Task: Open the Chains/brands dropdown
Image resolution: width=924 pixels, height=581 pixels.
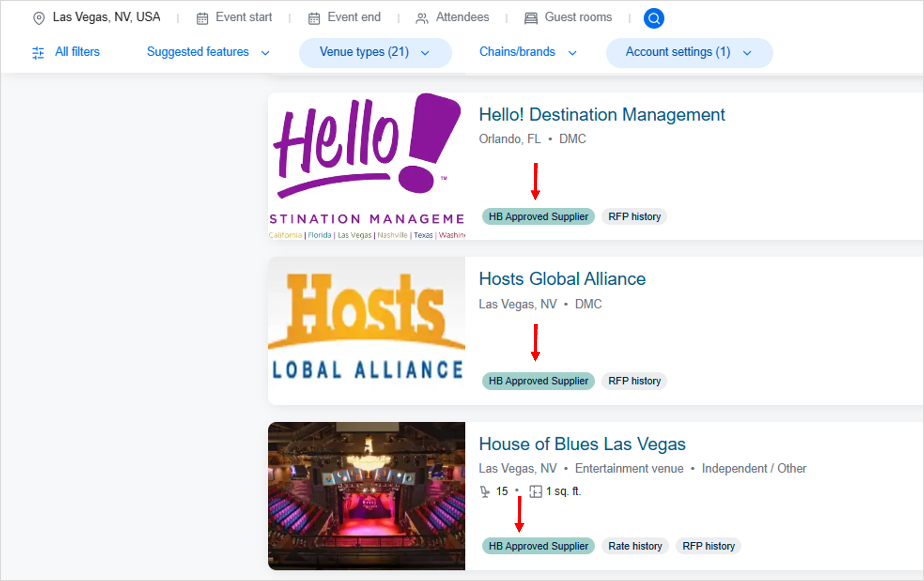Action: (528, 52)
